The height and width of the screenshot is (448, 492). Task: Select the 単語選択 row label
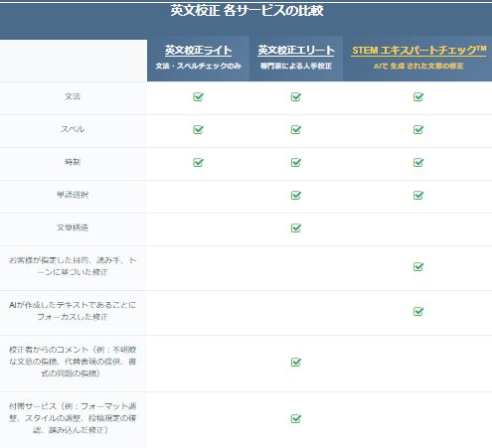point(73,195)
